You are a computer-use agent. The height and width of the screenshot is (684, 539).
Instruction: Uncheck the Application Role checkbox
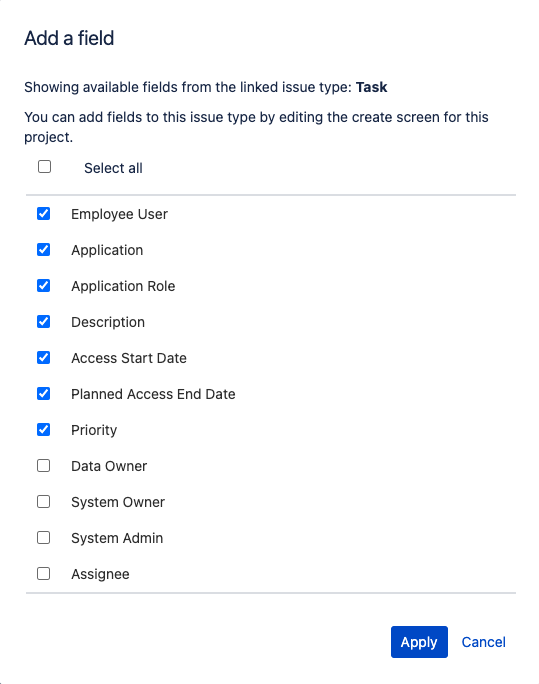44,286
